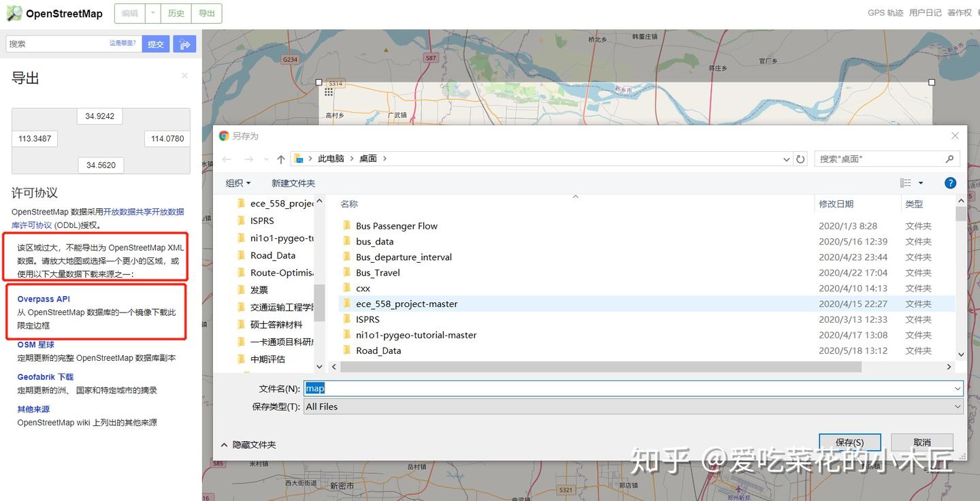Click the 保存(S) button
The height and width of the screenshot is (501, 980).
849,442
